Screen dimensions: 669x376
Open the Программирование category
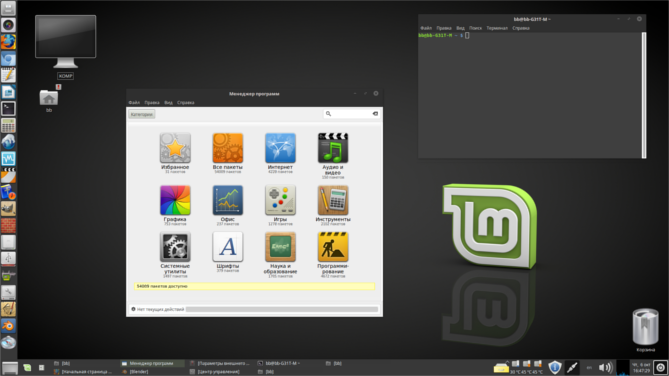pos(333,254)
